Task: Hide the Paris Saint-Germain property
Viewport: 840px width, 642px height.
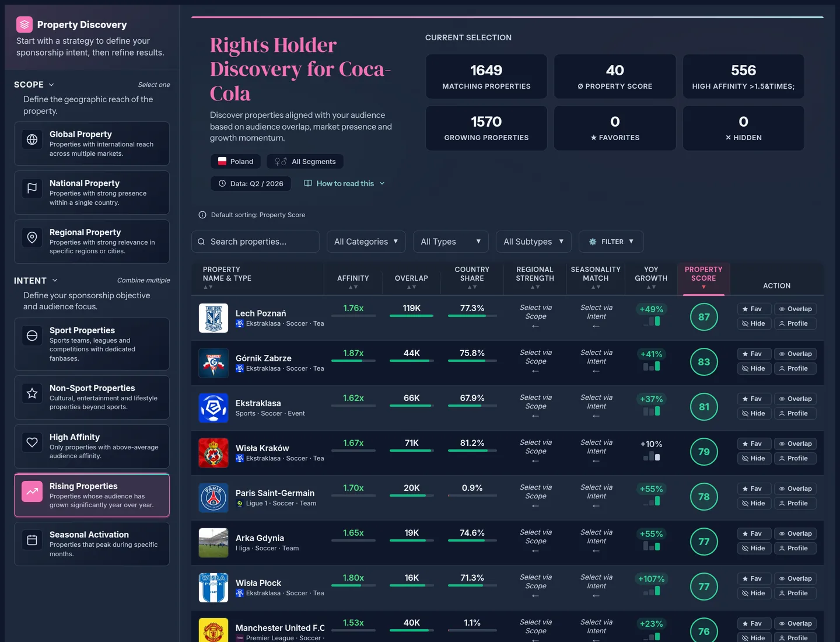Action: [x=754, y=503]
